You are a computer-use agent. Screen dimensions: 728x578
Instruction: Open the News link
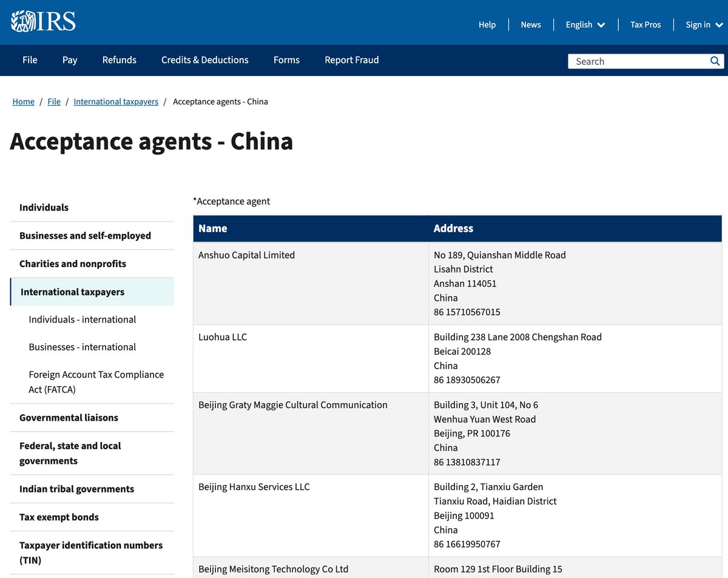[531, 24]
